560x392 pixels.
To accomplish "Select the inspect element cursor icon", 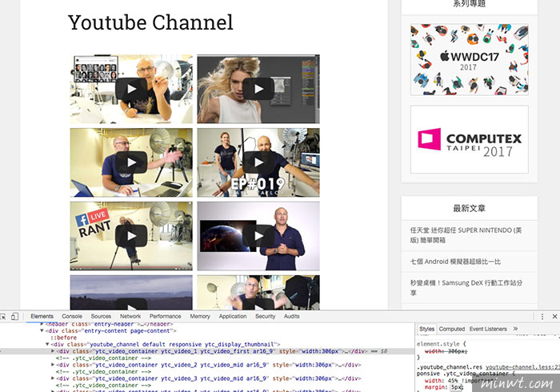I will [3, 316].
